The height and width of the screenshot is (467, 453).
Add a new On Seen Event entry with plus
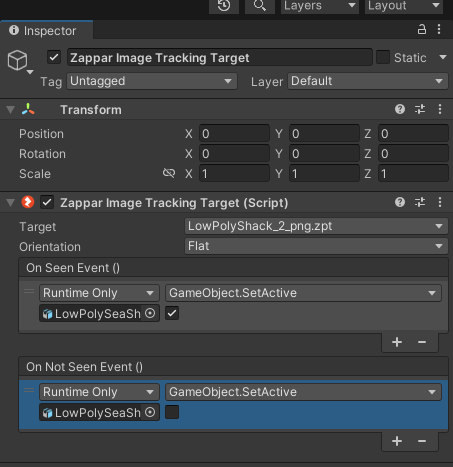pos(397,342)
